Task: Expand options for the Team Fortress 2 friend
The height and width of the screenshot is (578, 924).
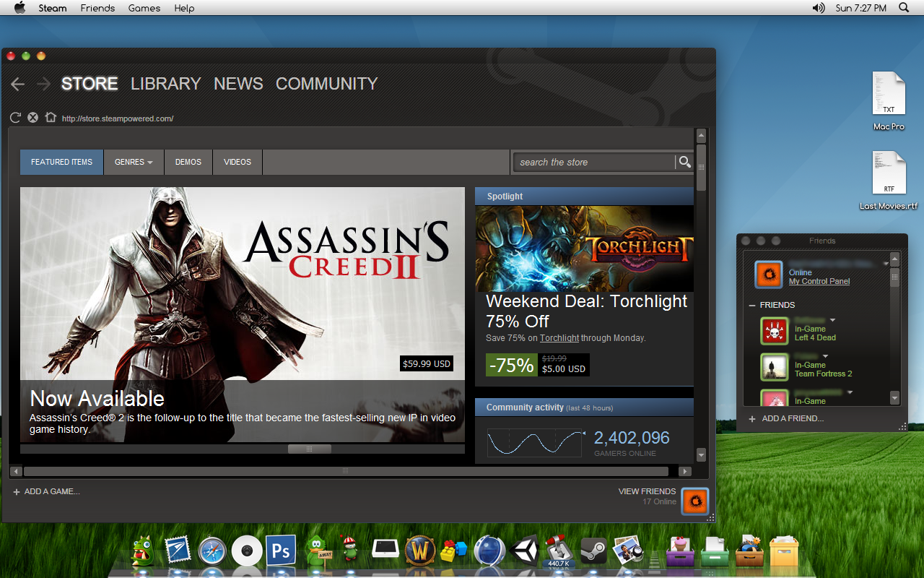Action: (826, 356)
